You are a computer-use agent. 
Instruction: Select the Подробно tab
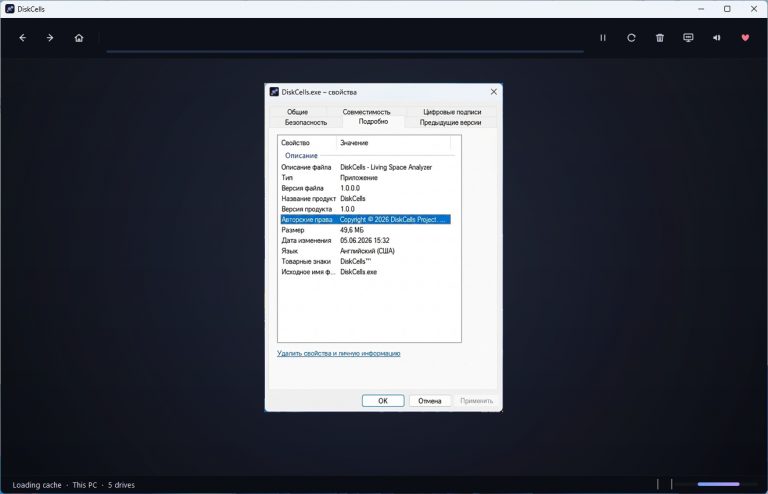pyautogui.click(x=373, y=121)
